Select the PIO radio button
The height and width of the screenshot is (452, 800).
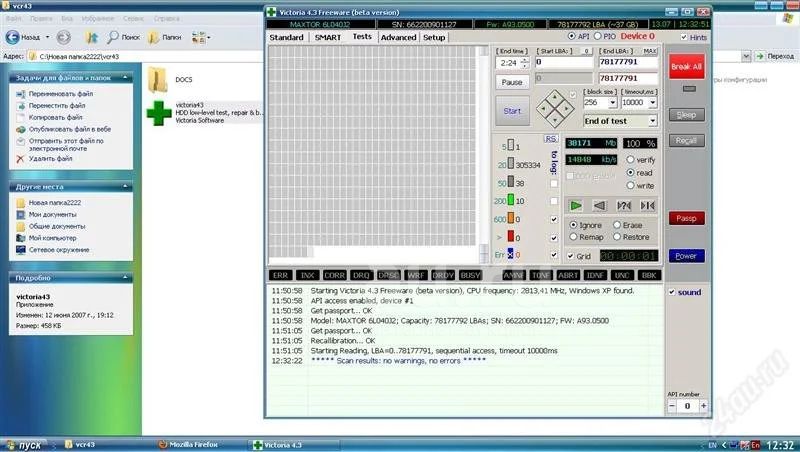click(x=597, y=36)
